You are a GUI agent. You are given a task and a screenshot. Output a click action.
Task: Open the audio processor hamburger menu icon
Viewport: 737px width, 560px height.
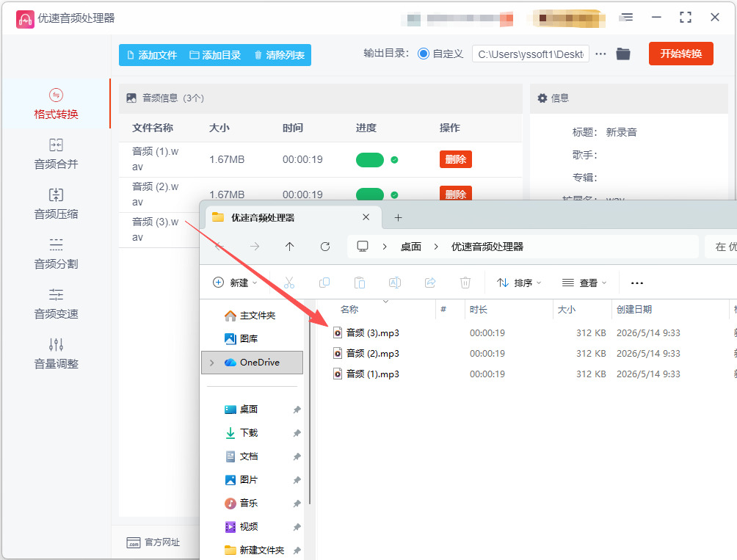coord(626,18)
